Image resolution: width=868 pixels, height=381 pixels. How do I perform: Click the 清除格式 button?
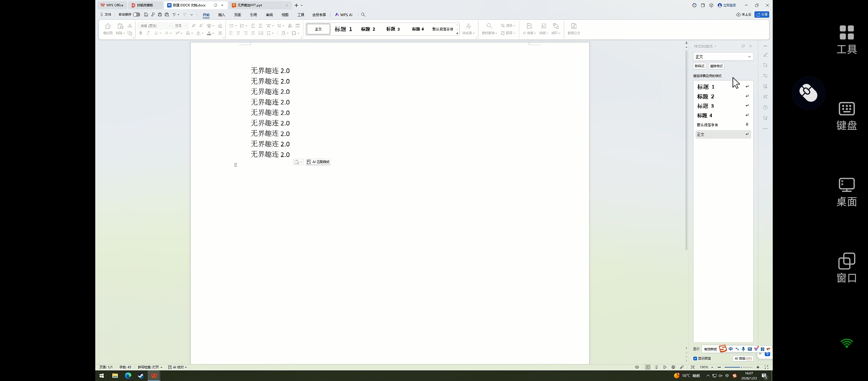(716, 66)
